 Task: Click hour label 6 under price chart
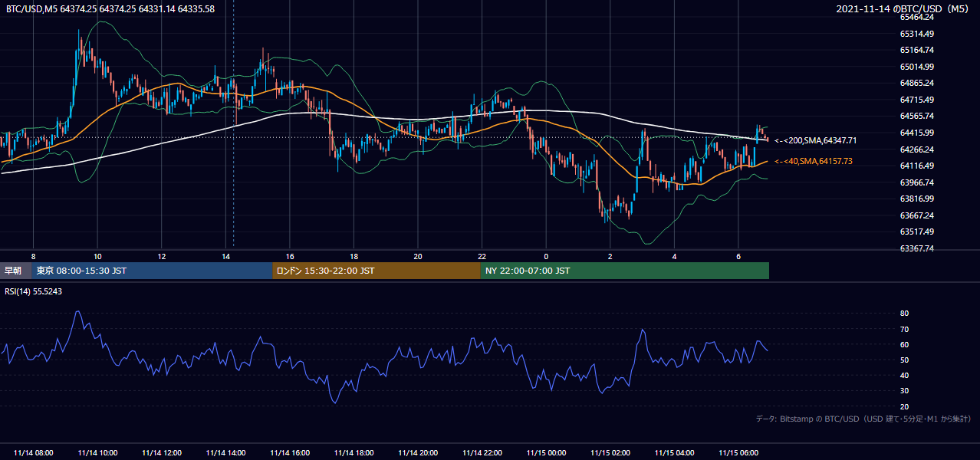coord(738,256)
